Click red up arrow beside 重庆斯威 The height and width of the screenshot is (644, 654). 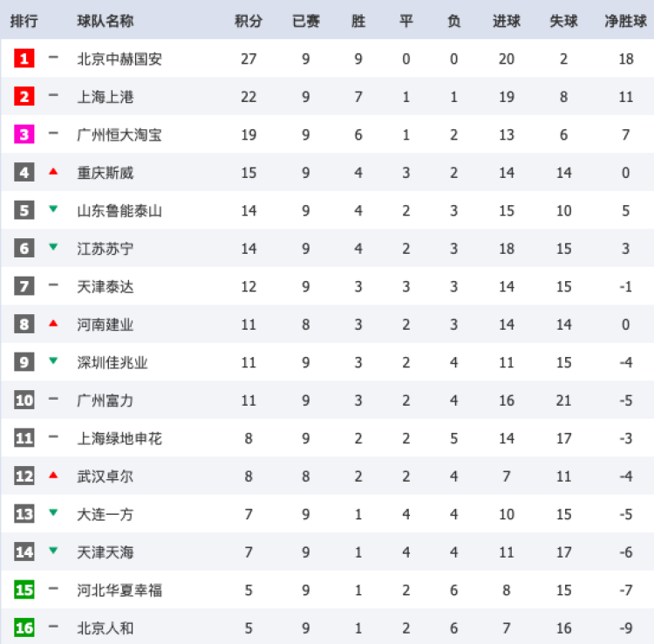53,172
